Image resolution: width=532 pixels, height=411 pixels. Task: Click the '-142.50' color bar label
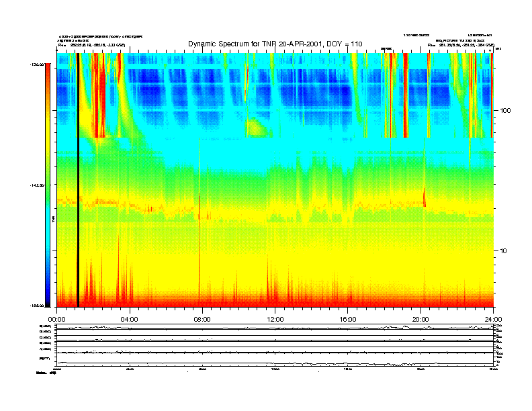tap(37, 185)
